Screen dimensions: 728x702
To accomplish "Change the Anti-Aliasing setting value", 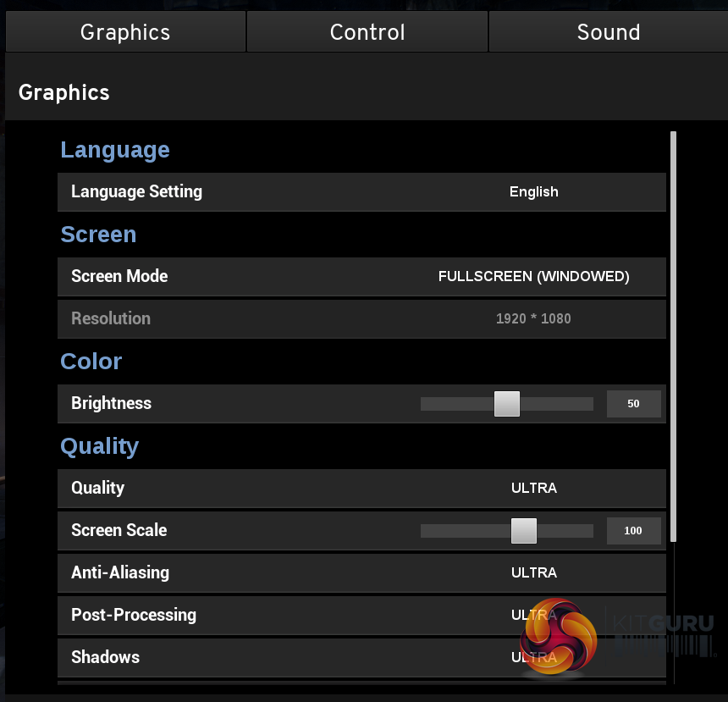I will tap(533, 573).
